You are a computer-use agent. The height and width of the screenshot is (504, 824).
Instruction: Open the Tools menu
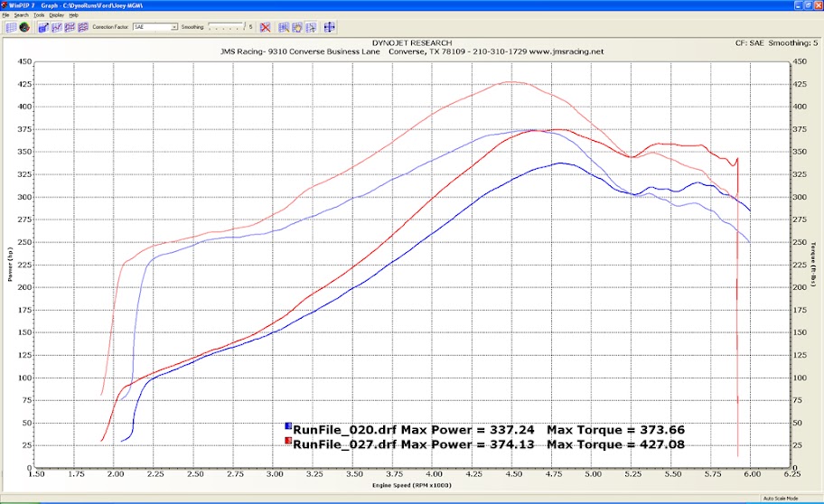click(39, 15)
